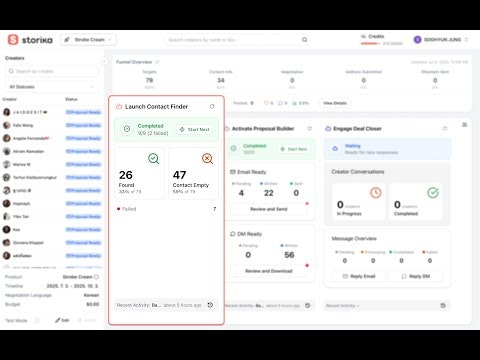This screenshot has width=480, height=360.
Task: Collapse the Creators sidebar arrow
Action: pyautogui.click(x=104, y=61)
